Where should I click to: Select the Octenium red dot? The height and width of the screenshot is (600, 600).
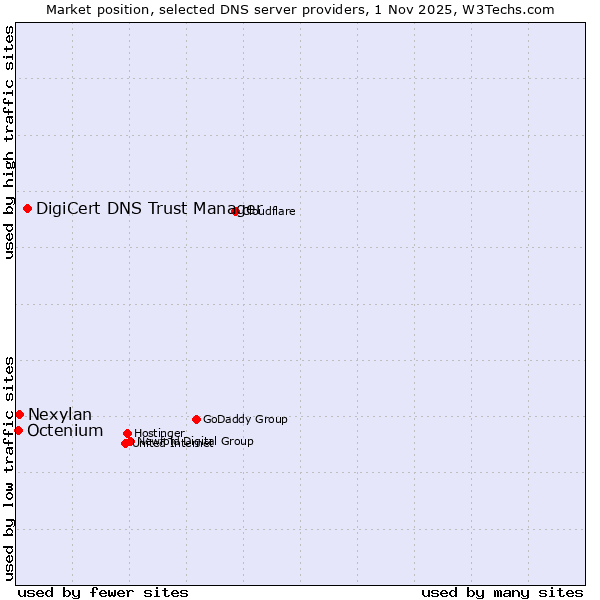coord(18,430)
